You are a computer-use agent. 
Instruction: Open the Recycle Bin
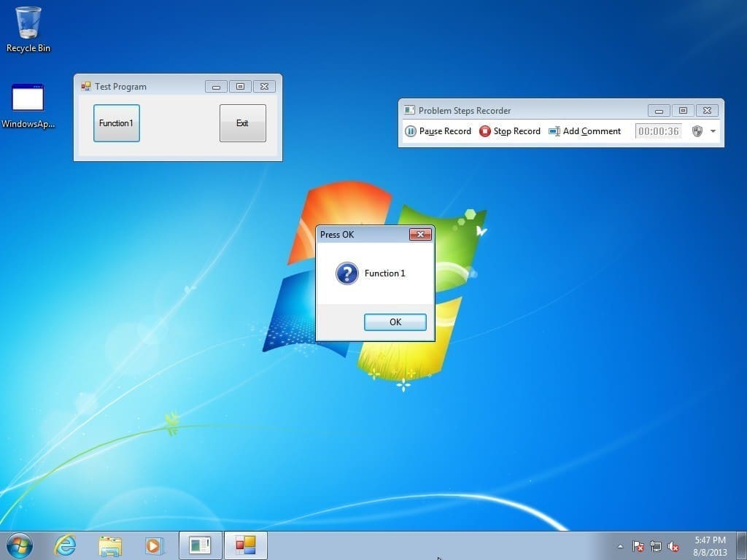pos(28,22)
